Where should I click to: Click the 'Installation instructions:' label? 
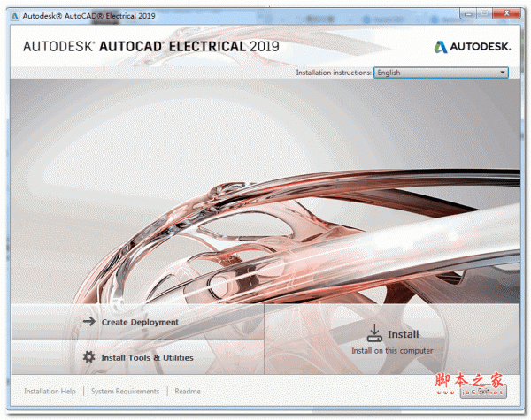point(334,73)
